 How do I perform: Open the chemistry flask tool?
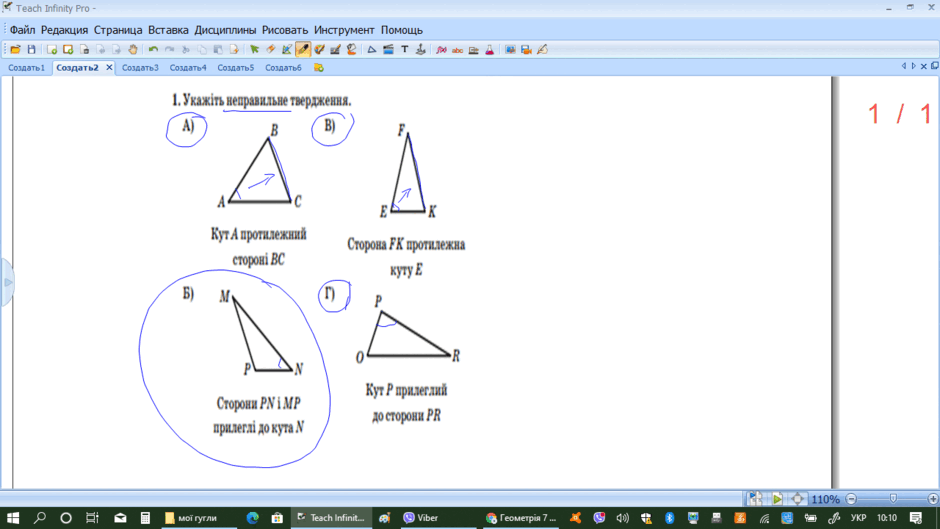coord(490,50)
